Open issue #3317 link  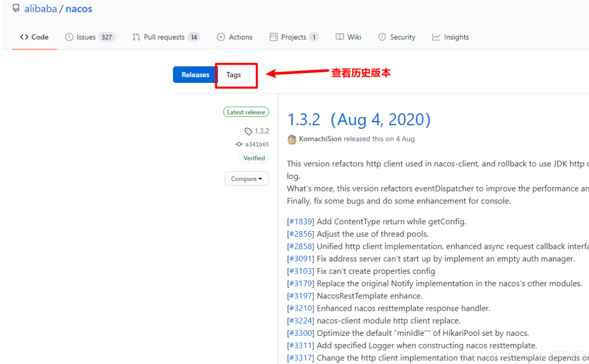(x=300, y=358)
